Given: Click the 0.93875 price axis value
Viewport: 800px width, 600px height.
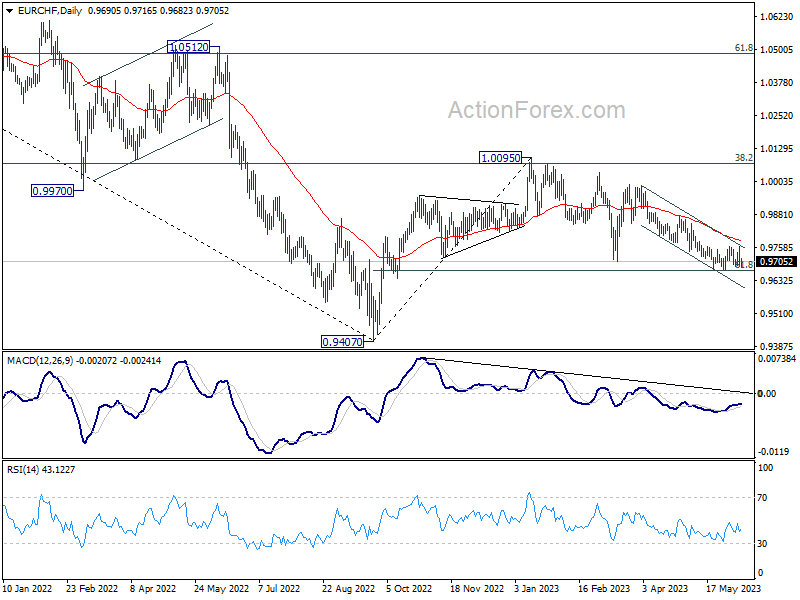Looking at the screenshot, I should (777, 346).
